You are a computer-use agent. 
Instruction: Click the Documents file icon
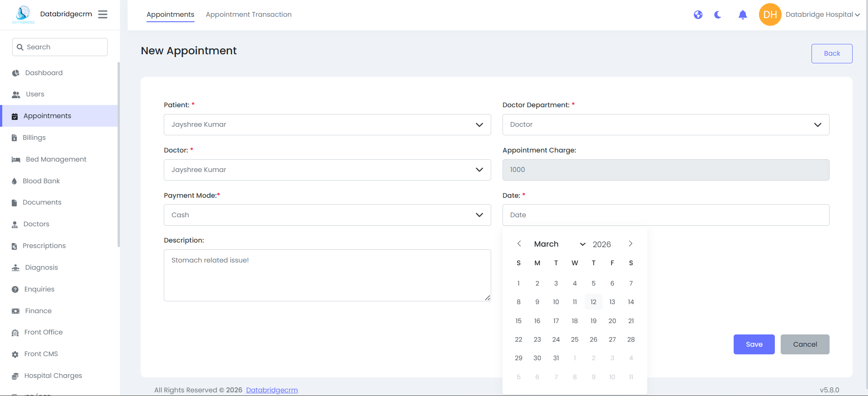14,203
